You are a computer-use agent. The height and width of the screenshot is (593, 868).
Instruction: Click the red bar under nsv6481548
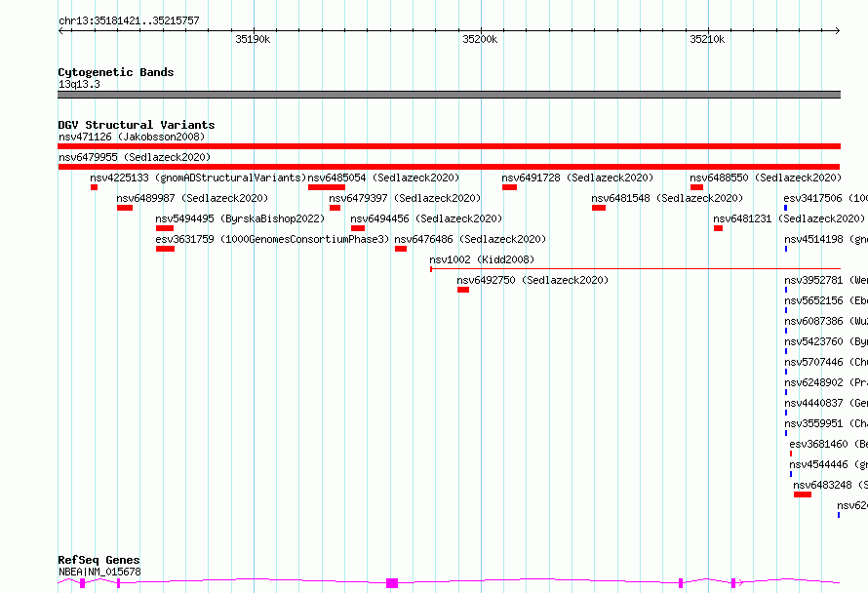(599, 208)
